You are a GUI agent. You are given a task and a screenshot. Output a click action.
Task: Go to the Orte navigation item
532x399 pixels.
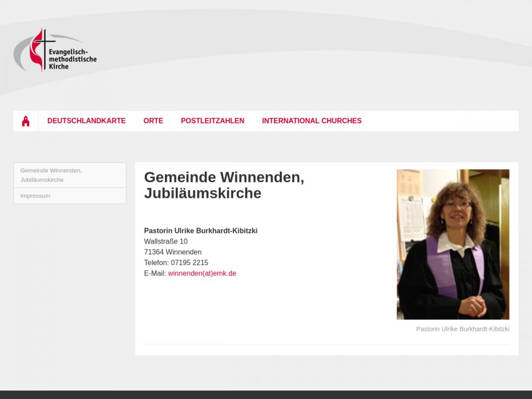pos(153,121)
